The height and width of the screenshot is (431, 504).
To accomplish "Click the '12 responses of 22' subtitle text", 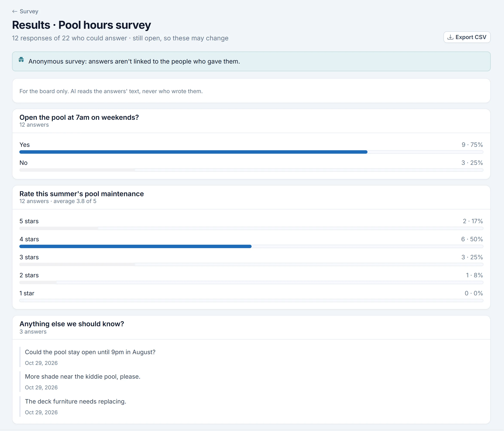I will [x=120, y=38].
